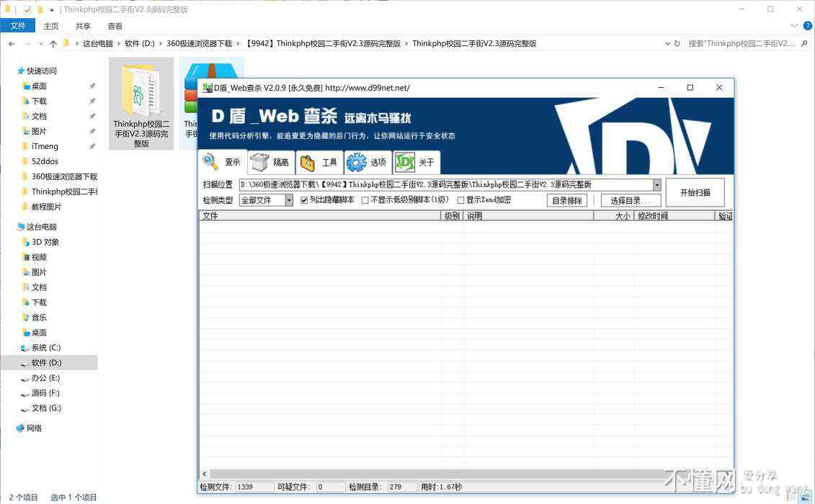815x504 pixels.
Task: Expand the Explorer ribbon chevron
Action: (795, 26)
